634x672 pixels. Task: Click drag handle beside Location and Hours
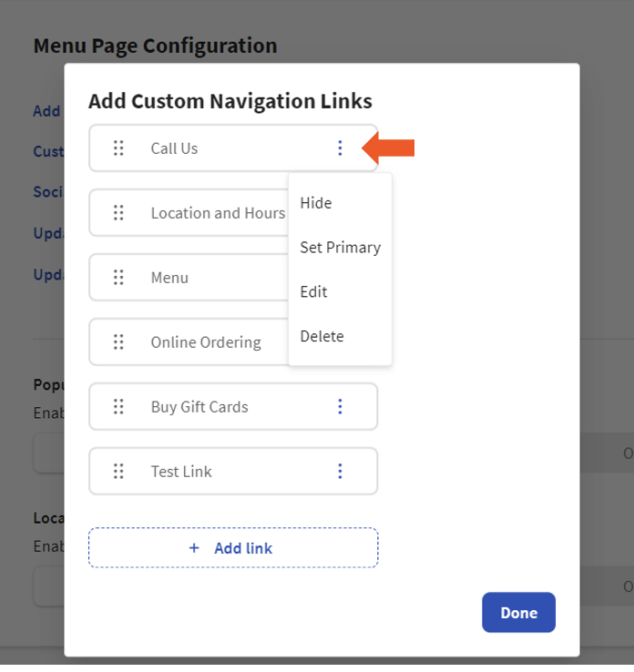(118, 213)
